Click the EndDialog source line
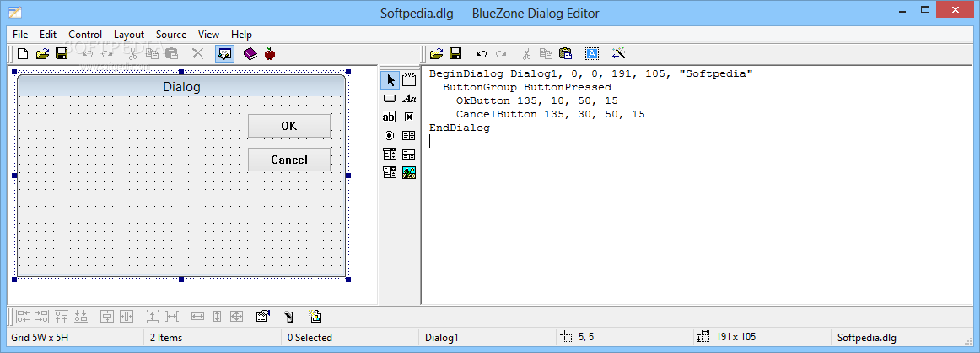Image resolution: width=980 pixels, height=353 pixels. (x=460, y=128)
